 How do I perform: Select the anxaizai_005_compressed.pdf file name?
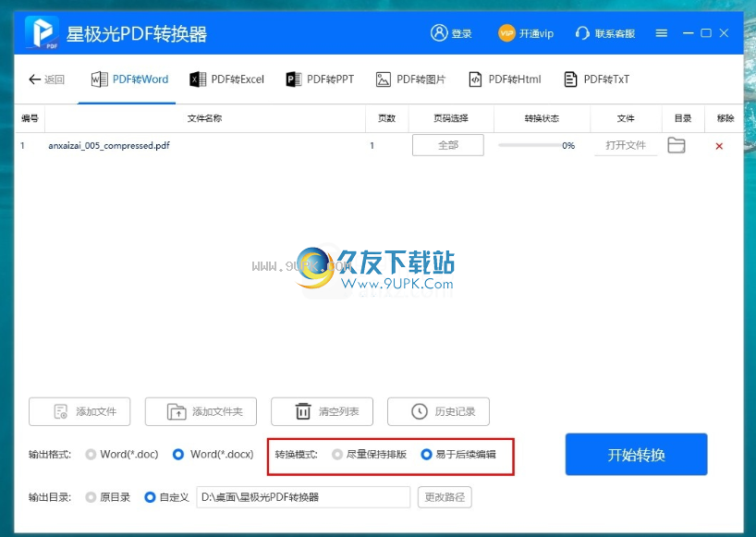[x=109, y=145]
